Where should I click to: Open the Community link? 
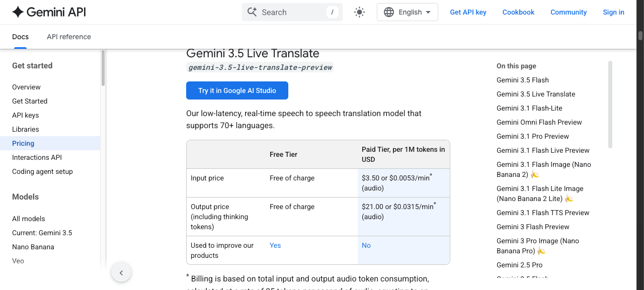click(569, 12)
